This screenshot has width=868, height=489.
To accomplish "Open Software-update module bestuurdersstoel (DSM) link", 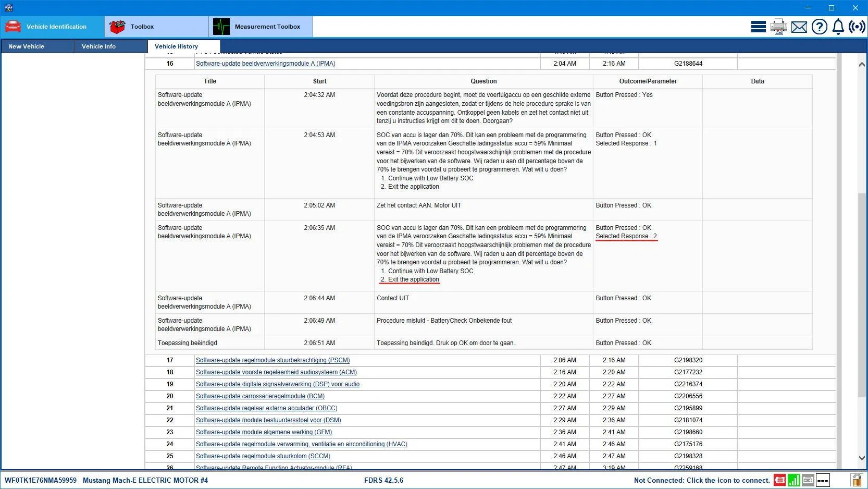I will [x=268, y=420].
